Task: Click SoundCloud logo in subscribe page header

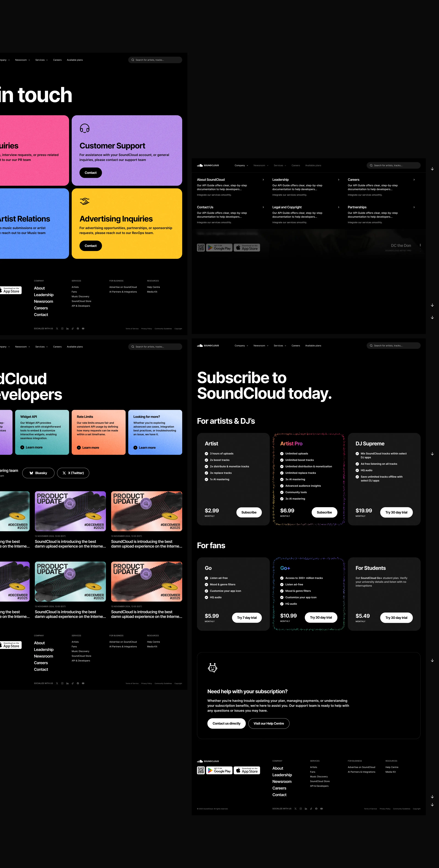Action: 208,345
